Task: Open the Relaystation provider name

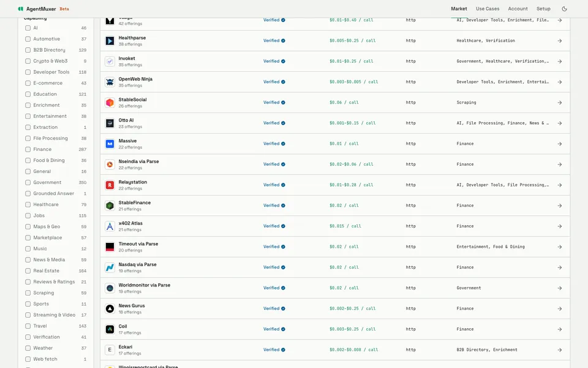Action: 133,182
